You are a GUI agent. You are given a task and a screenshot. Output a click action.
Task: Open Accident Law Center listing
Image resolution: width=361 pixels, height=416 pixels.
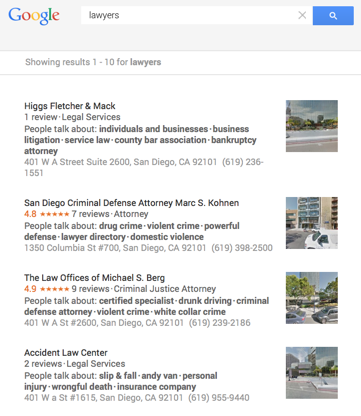click(66, 353)
